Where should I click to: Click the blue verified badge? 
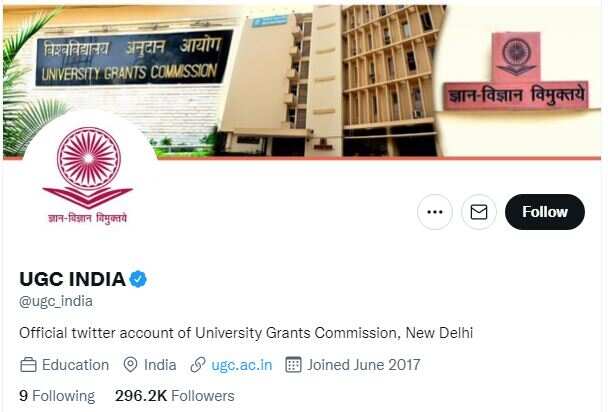[x=138, y=279]
